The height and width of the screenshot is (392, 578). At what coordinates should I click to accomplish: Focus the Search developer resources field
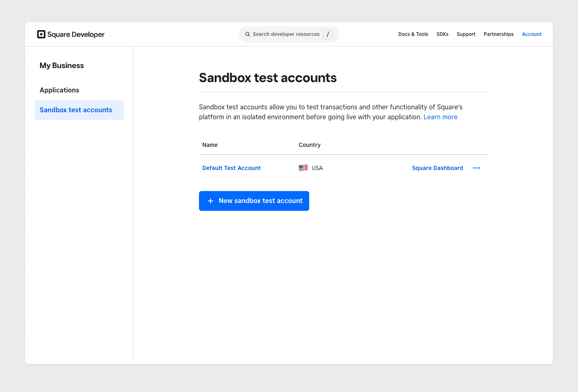tap(289, 34)
